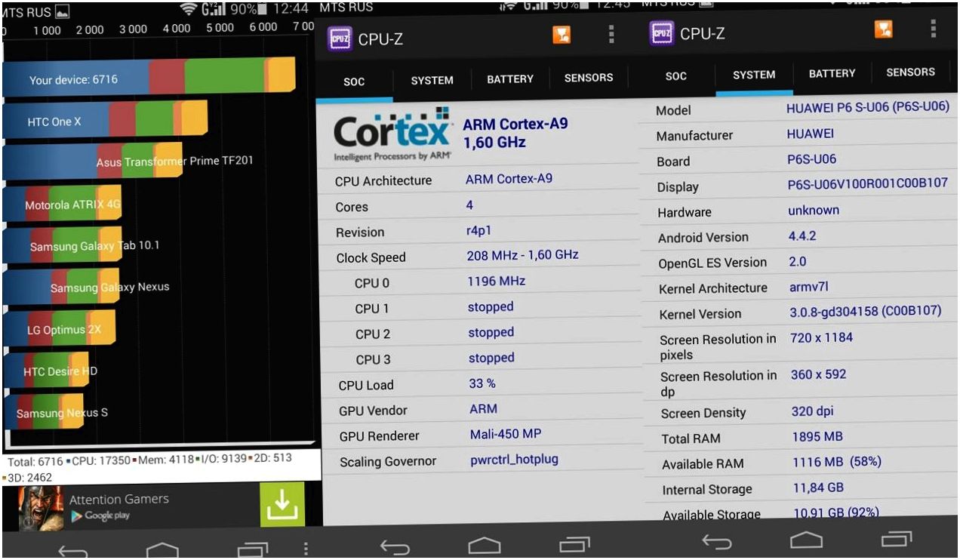This screenshot has height=560, width=960.
Task: Tap the HTC Desire HD bar
Action: click(45, 370)
